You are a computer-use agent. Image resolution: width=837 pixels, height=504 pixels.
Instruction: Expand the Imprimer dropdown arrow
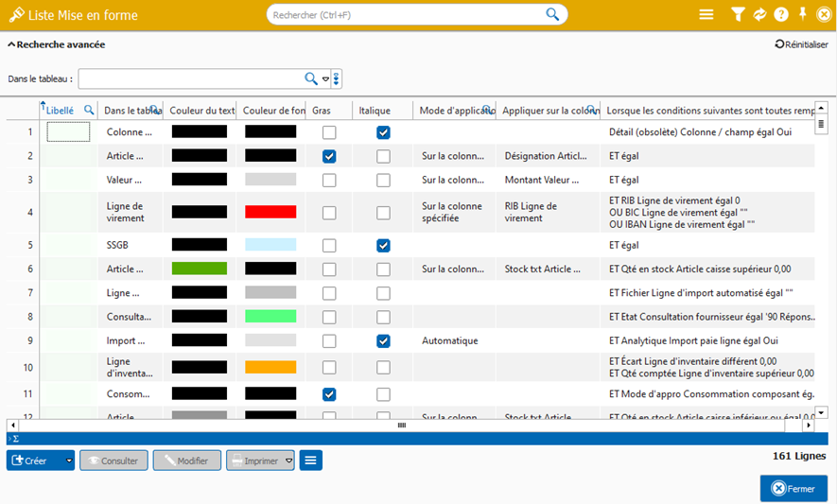(288, 461)
